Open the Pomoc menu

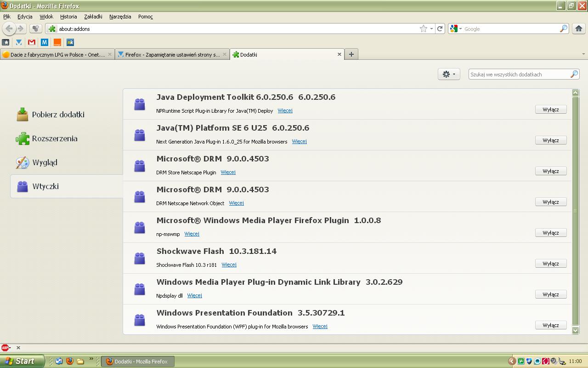point(146,17)
